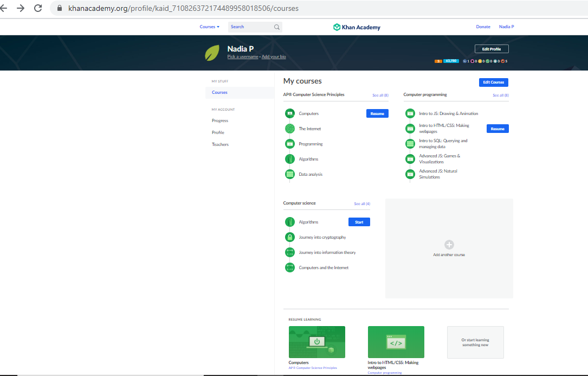The width and height of the screenshot is (588, 376).
Task: Click the Computers unit icon in AP CSP
Action: 290,113
